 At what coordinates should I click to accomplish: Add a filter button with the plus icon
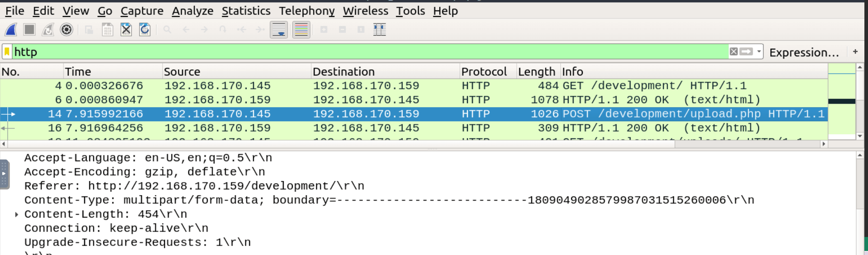point(855,52)
